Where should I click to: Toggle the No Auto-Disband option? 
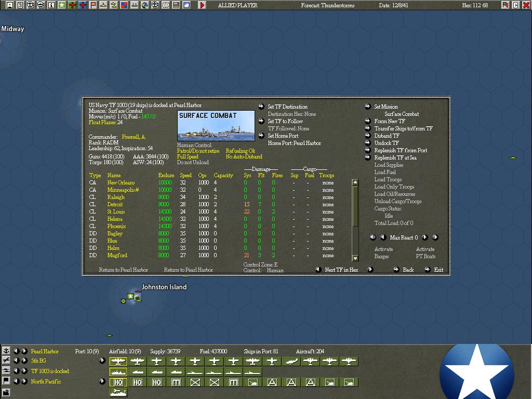[244, 157]
